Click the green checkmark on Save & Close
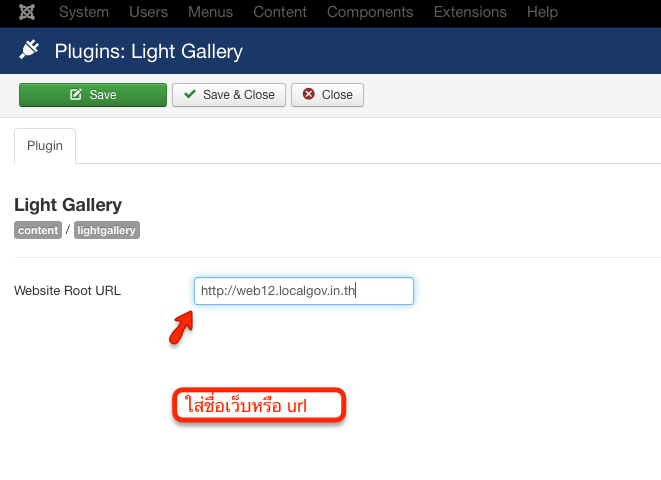This screenshot has height=480, width=661. (x=190, y=94)
